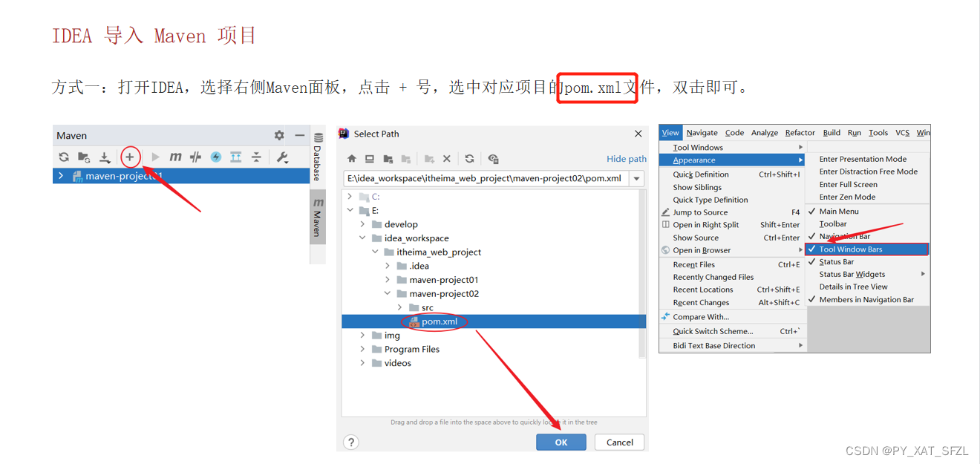980x464 pixels.
Task: Expand the img folder
Action: point(363,336)
